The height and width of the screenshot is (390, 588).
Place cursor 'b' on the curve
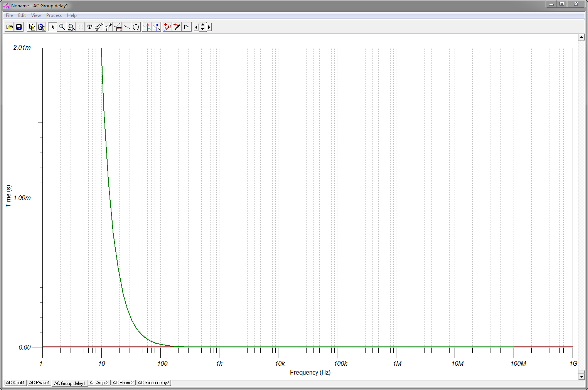156,27
